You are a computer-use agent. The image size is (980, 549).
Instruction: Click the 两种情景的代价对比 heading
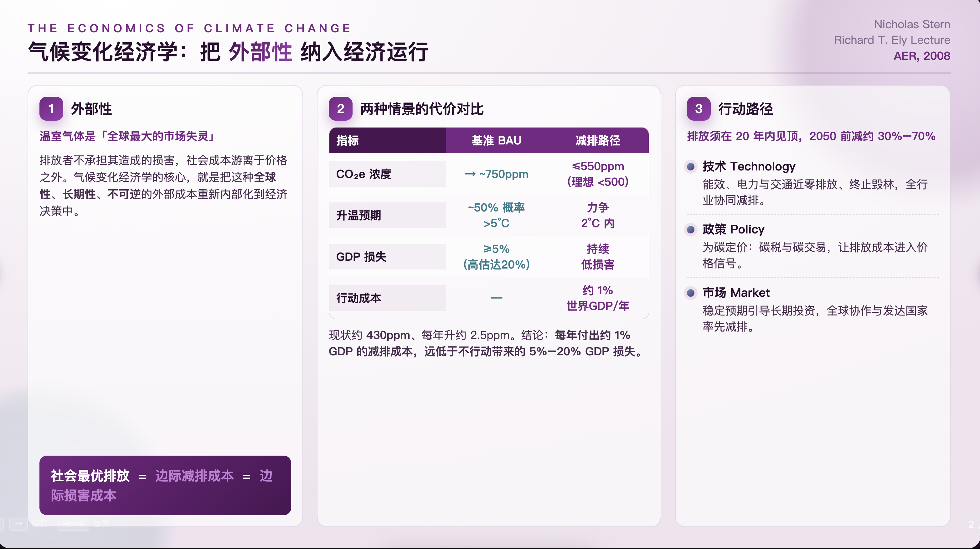click(x=421, y=109)
